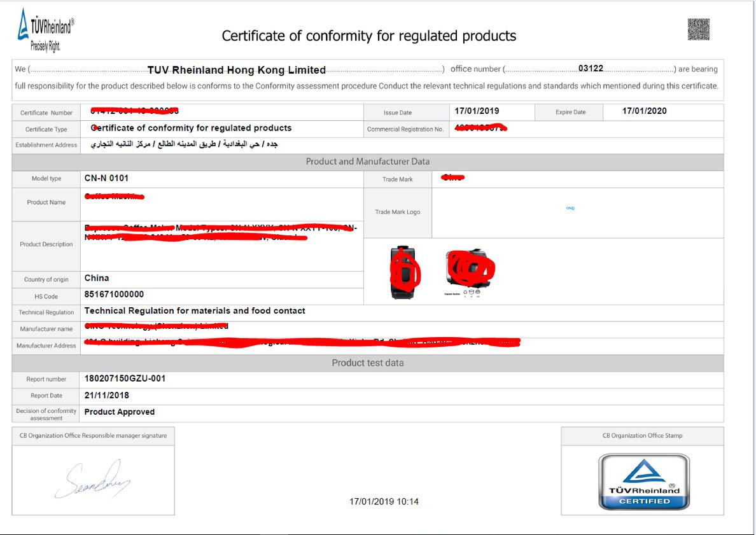This screenshot has width=756, height=535.
Task: Select the 'Country of origin' label
Action: point(46,279)
